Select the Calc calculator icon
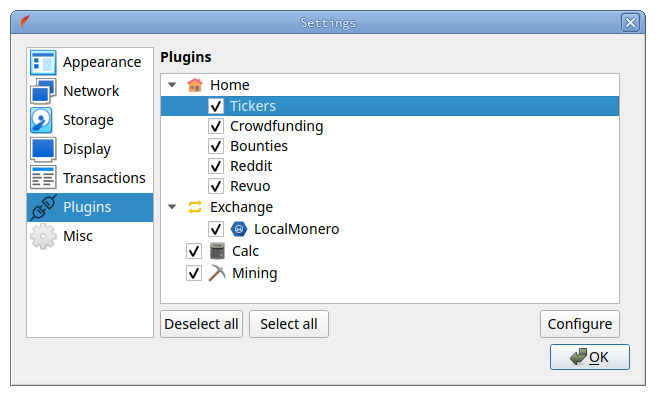Image resolution: width=656 pixels, height=396 pixels. point(217,251)
